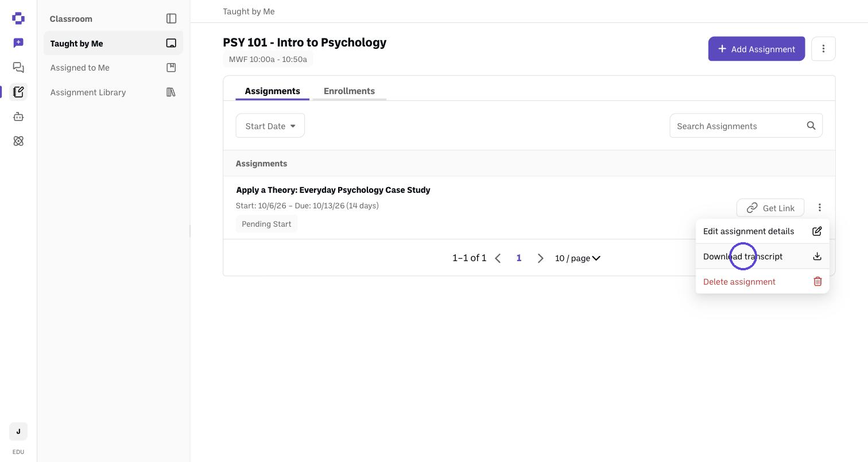Click the PSY 101 - Intro to Psychology heading
The image size is (868, 462).
point(305,42)
